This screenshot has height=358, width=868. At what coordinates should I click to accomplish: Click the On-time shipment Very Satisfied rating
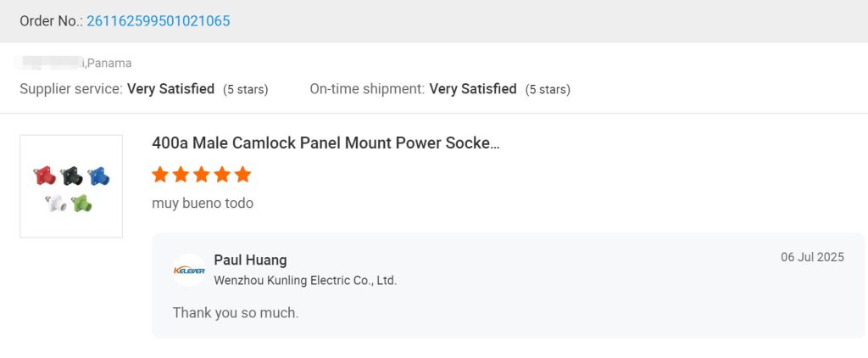tap(472, 89)
